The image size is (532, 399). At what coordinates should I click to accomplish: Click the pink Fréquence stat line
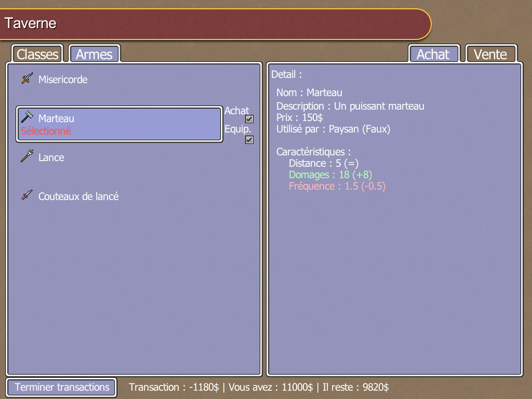pos(337,186)
